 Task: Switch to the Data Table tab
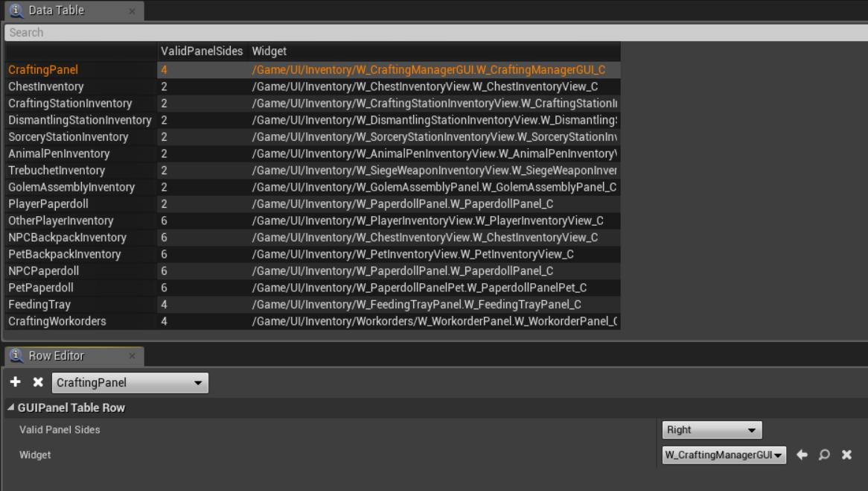(x=57, y=10)
